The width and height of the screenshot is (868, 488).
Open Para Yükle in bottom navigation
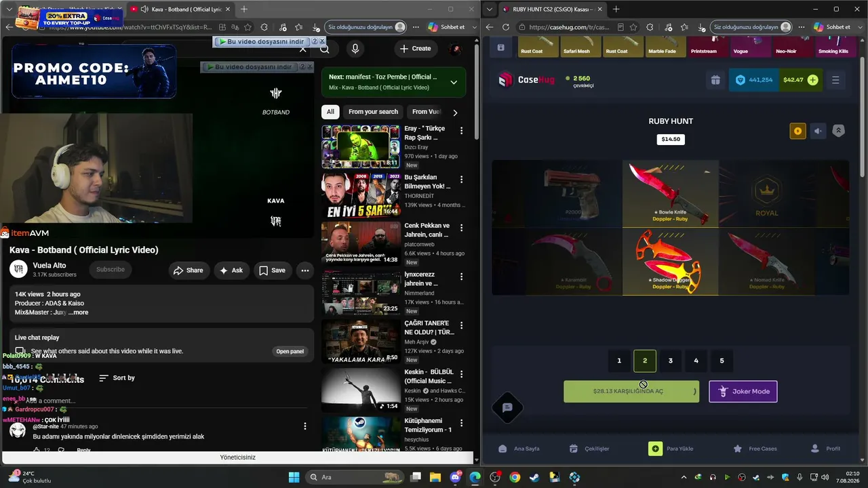671,449
